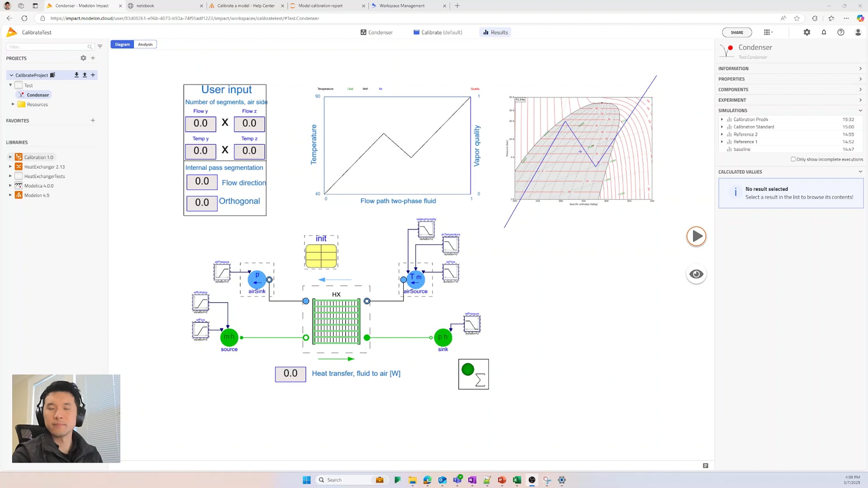Viewport: 868px width, 488px height.
Task: Switch to the Results tab
Action: point(495,32)
